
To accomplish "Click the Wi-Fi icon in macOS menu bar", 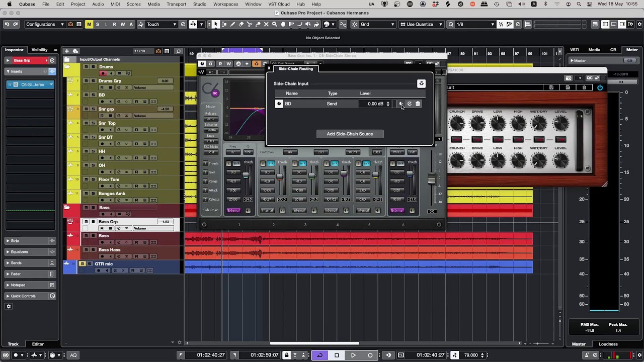I will pos(557,4).
